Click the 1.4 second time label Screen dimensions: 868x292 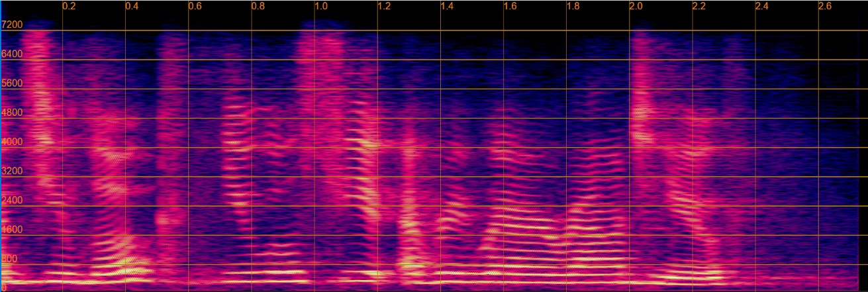coord(447,6)
